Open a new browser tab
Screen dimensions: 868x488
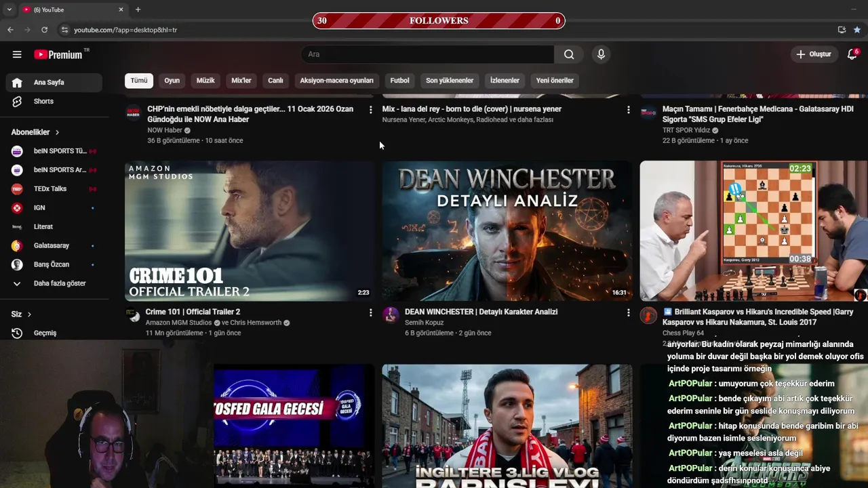click(x=138, y=9)
